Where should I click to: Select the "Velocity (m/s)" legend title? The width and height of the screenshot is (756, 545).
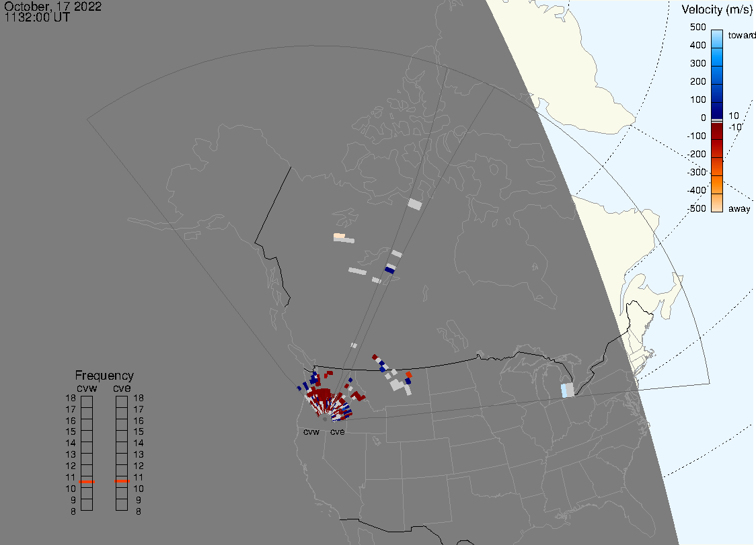point(717,9)
